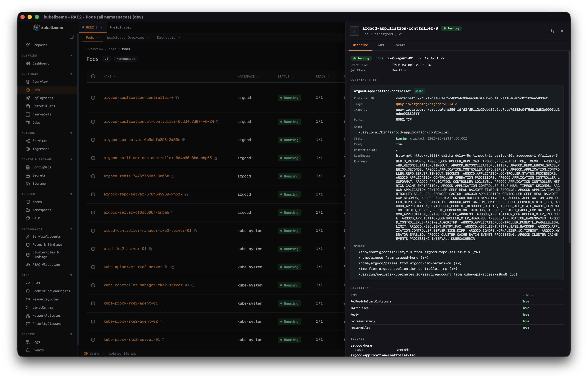Toggle the select-all pods checkbox

coord(93,76)
